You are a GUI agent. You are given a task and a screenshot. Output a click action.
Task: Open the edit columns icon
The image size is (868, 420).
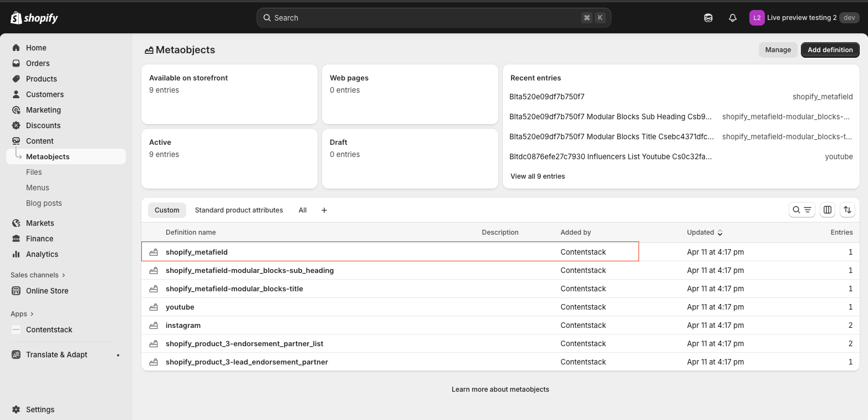tap(828, 210)
